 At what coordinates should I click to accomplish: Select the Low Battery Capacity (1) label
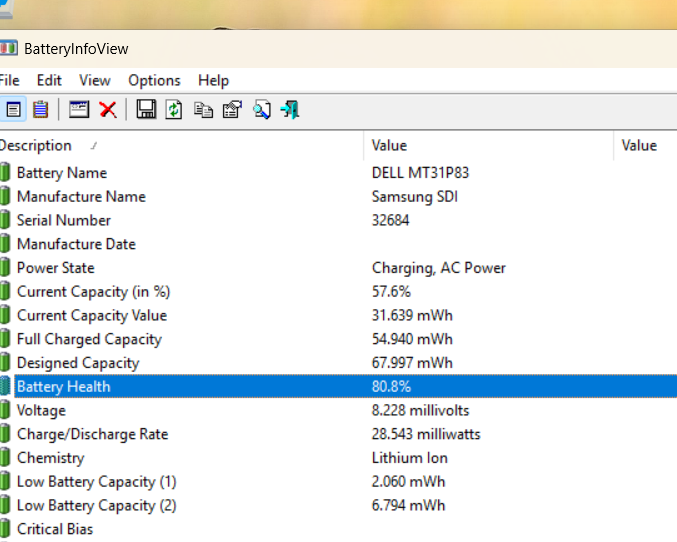tap(96, 482)
